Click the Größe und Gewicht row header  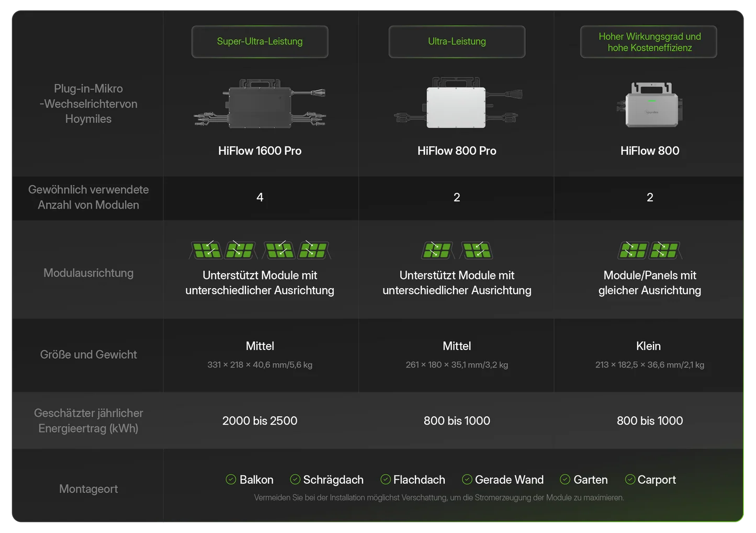click(88, 355)
